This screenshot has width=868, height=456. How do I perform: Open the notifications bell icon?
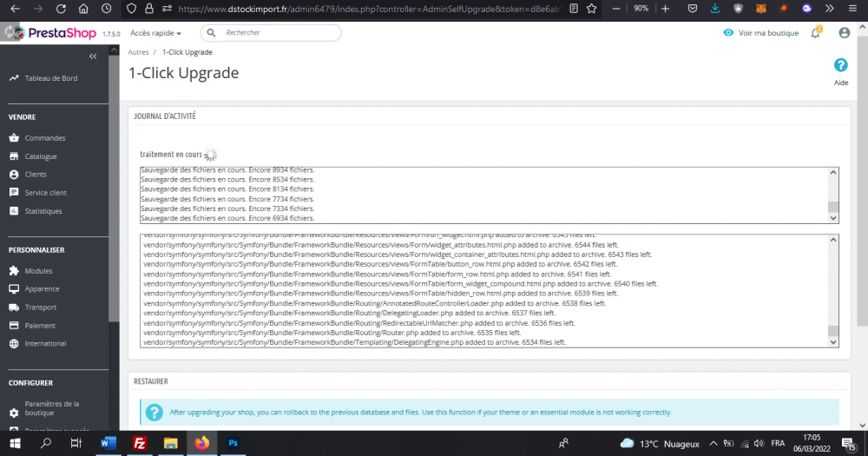pyautogui.click(x=815, y=33)
